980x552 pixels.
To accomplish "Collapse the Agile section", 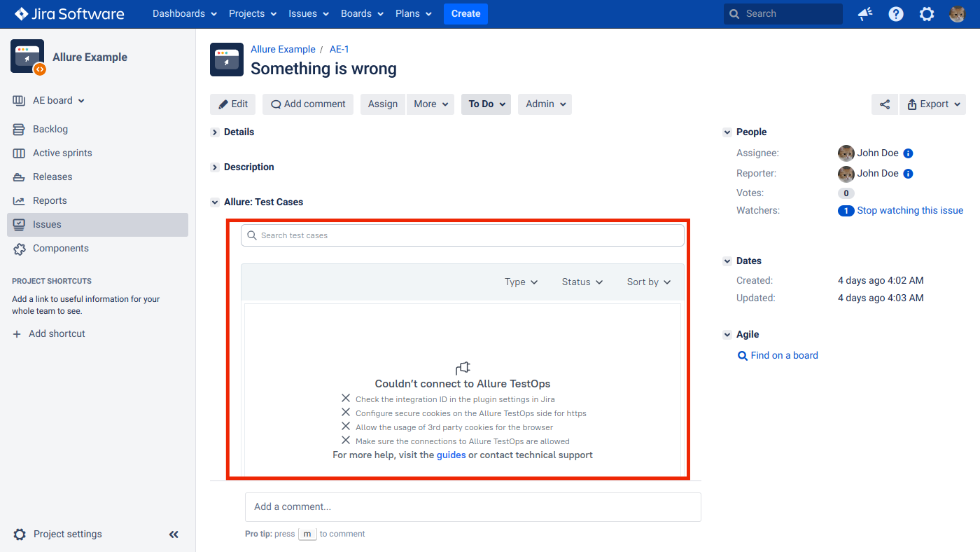I will coord(727,335).
